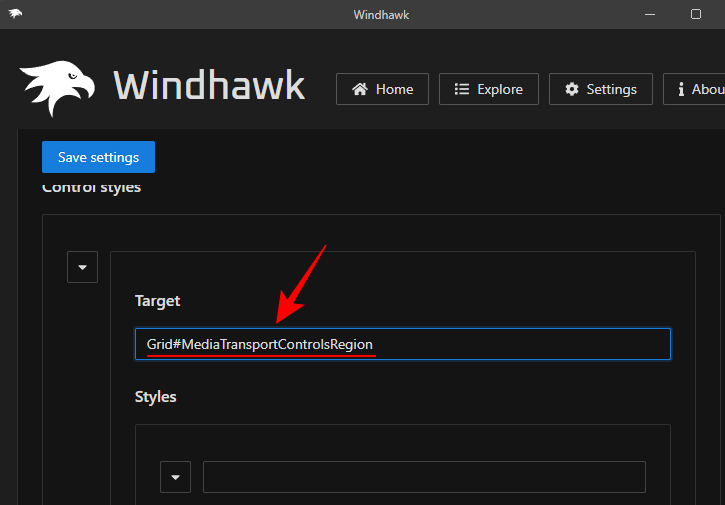Screen dimensions: 725x505
Task: Click the gear icon on Settings button
Action: click(572, 89)
